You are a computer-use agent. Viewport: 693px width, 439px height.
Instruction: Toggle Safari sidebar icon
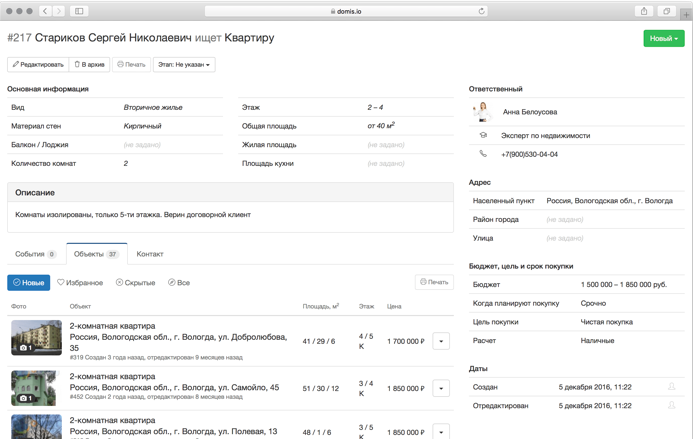point(79,11)
